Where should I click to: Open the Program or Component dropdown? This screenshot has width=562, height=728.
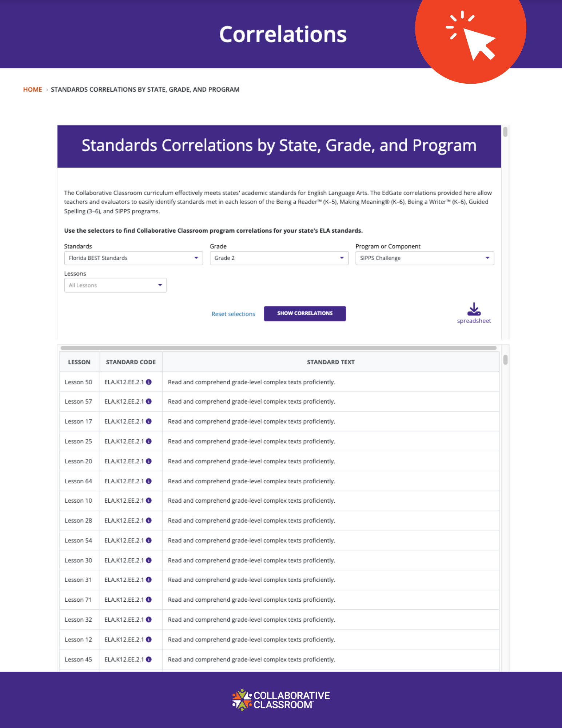click(425, 258)
